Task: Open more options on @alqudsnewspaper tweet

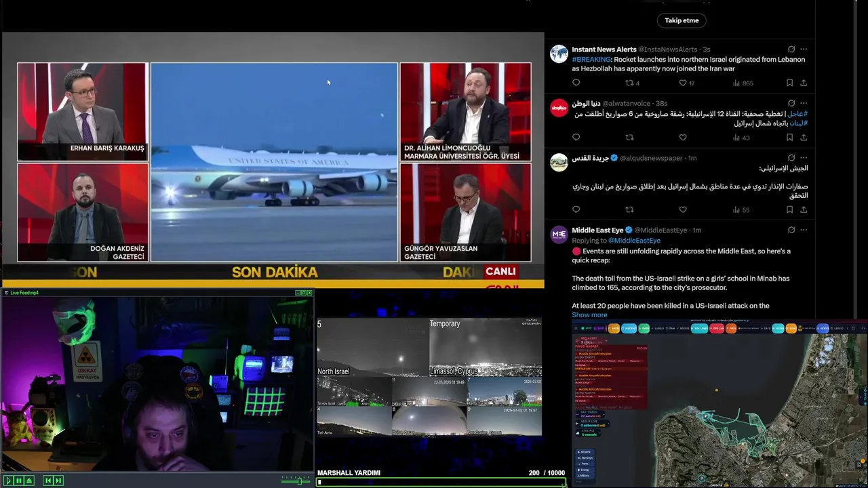Action: (x=804, y=158)
